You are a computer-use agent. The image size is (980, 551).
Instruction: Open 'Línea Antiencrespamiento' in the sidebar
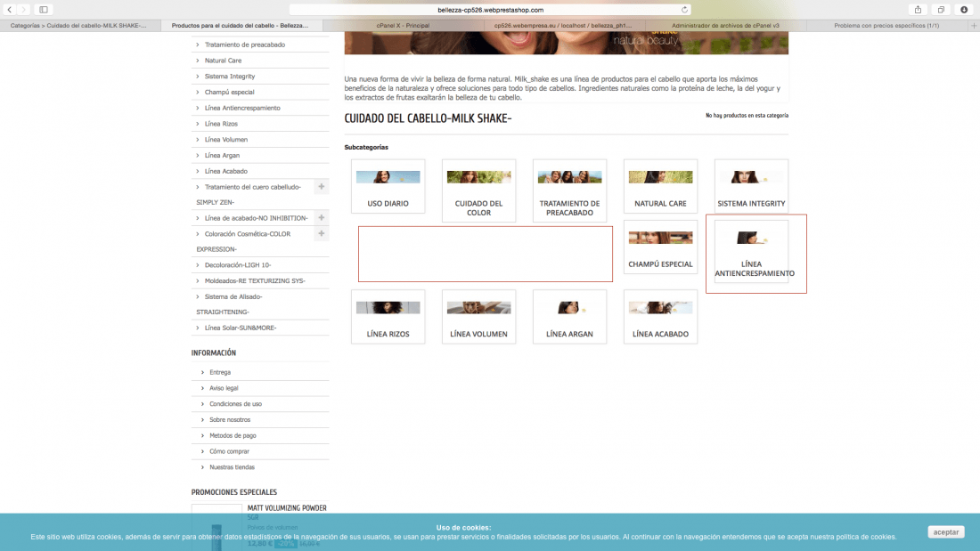[x=241, y=108]
